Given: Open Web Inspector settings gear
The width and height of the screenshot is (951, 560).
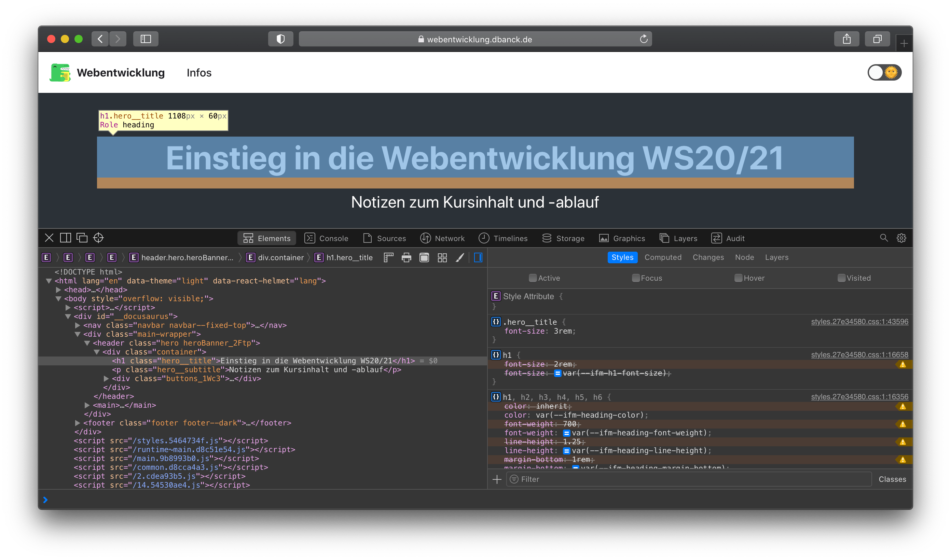Looking at the screenshot, I should tap(901, 238).
